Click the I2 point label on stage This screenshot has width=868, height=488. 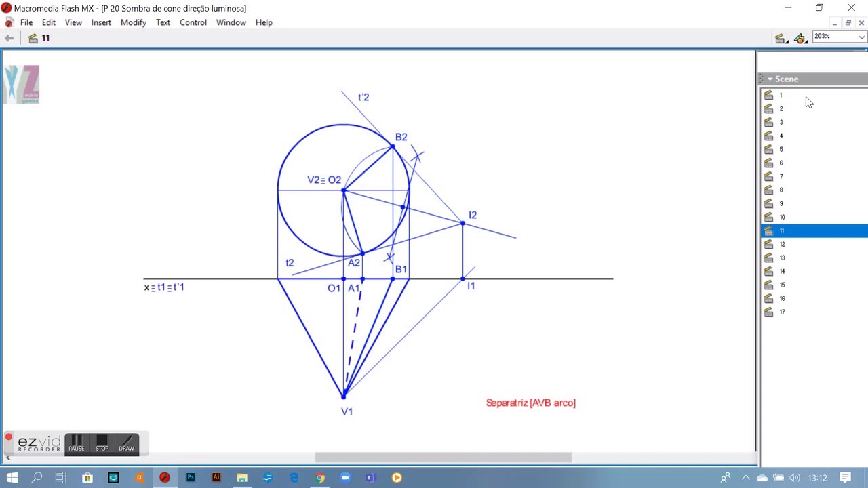473,215
